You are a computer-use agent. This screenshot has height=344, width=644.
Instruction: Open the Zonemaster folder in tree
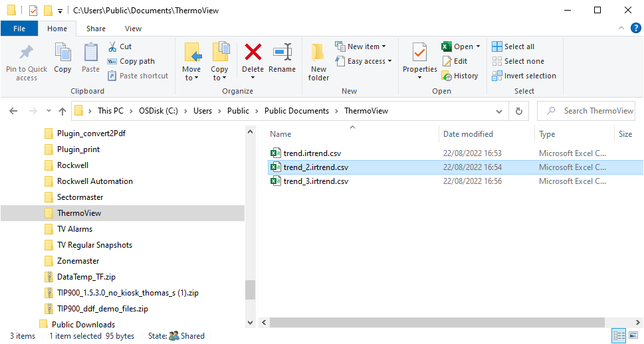[x=78, y=261]
